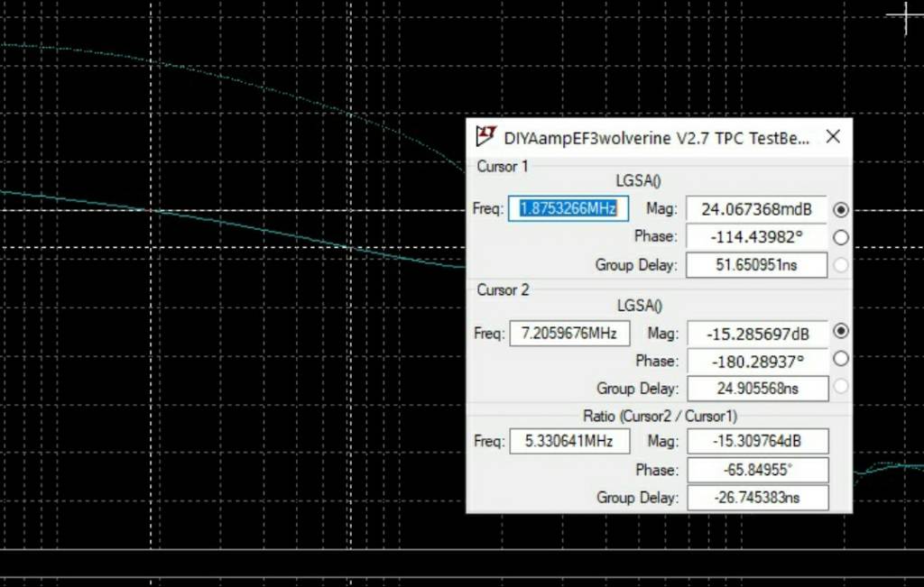Click the dialog title DIYAampEF3wolverine V2.7 TPC
The width and height of the screenshot is (924, 587).
(657, 138)
